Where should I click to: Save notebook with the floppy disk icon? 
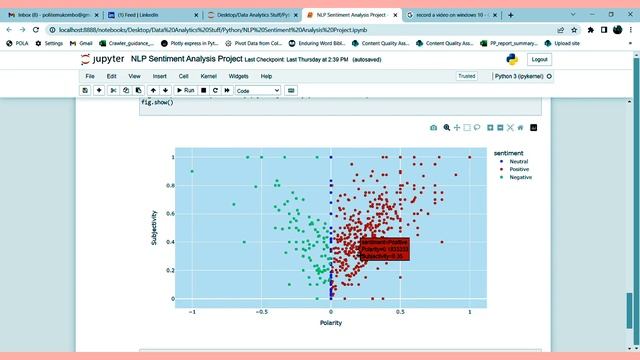click(85, 90)
